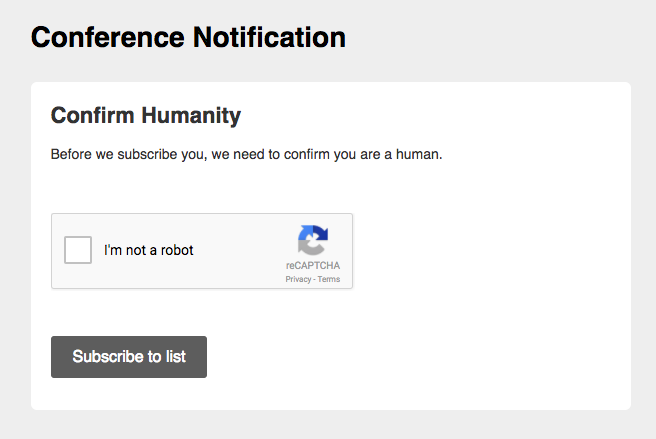The image size is (656, 439).
Task: Click the word "robot" in captcha label
Action: (x=177, y=250)
